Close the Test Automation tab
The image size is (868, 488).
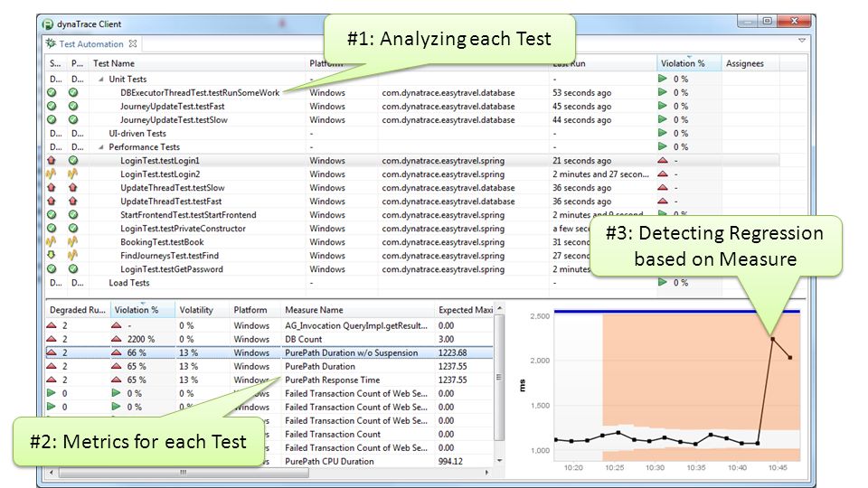point(133,43)
